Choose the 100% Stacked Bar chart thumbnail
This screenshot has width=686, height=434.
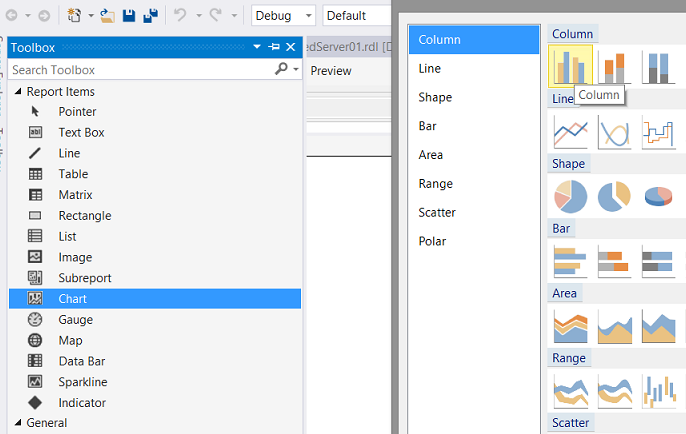click(x=658, y=261)
